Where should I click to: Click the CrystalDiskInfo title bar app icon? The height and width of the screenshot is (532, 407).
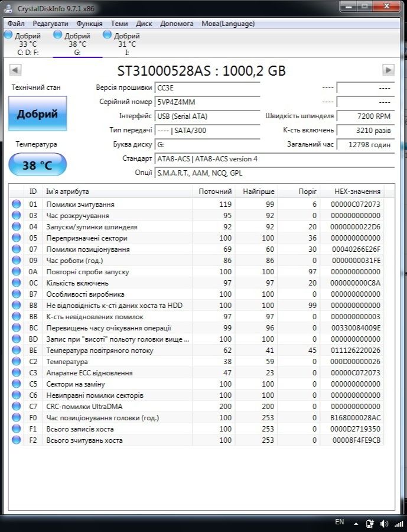(x=9, y=8)
